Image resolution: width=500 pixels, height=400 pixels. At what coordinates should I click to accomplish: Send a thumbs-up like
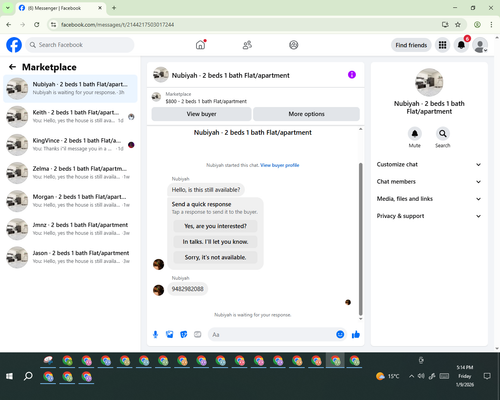click(356, 334)
